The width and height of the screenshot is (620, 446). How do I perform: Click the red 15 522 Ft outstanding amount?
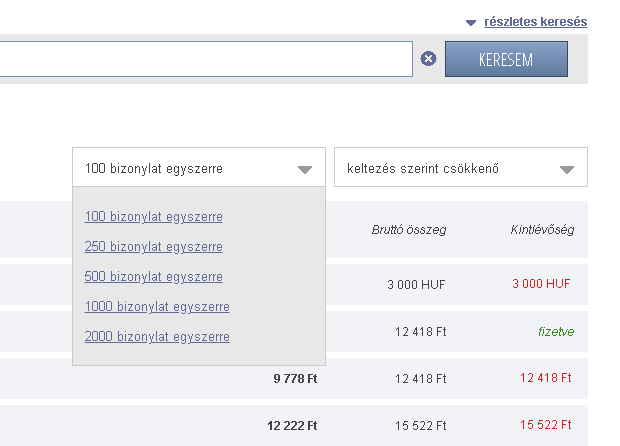pos(545,425)
